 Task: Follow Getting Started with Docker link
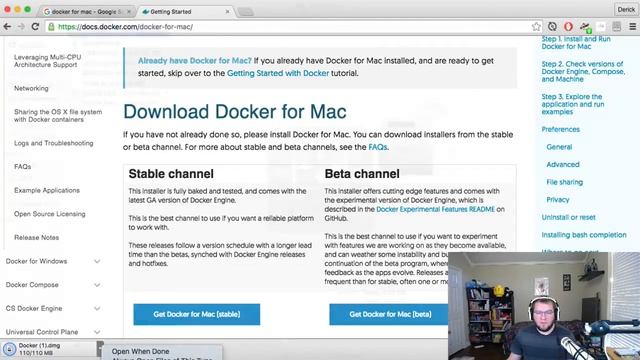[278, 73]
